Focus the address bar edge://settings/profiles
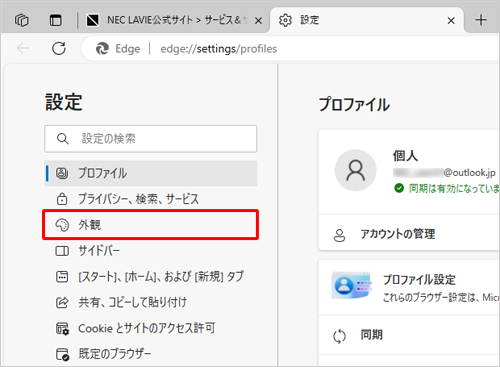This screenshot has height=367, width=500. [218, 49]
